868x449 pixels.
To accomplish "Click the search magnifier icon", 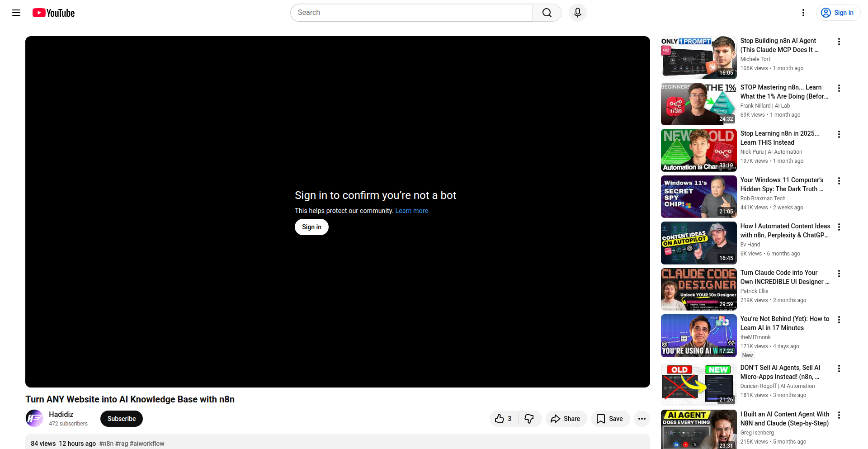I will [x=547, y=13].
